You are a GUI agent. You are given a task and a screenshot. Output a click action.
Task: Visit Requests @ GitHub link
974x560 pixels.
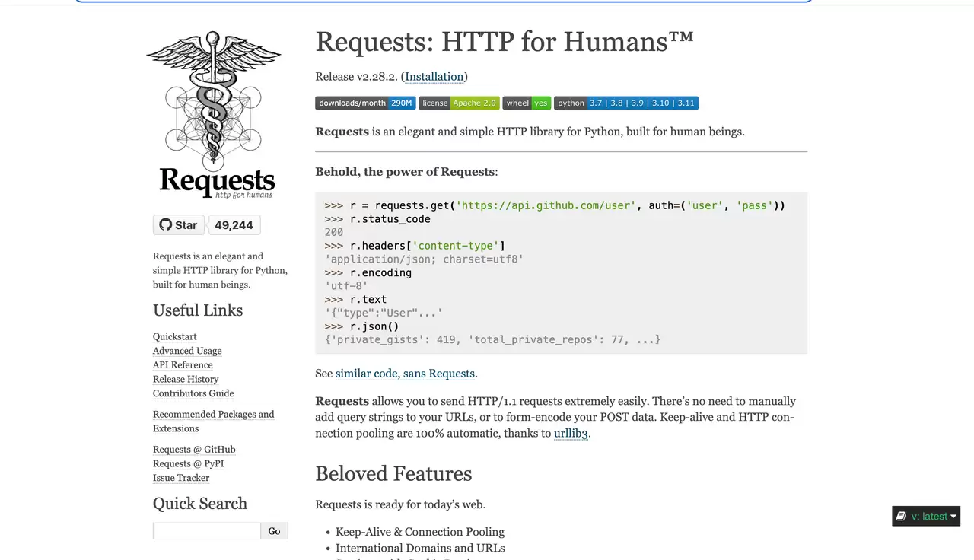[x=194, y=450]
